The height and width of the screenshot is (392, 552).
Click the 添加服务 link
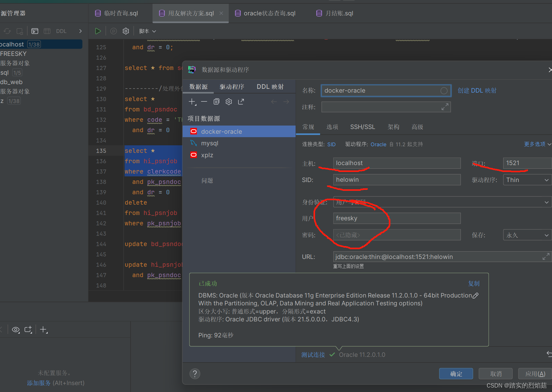pos(39,383)
